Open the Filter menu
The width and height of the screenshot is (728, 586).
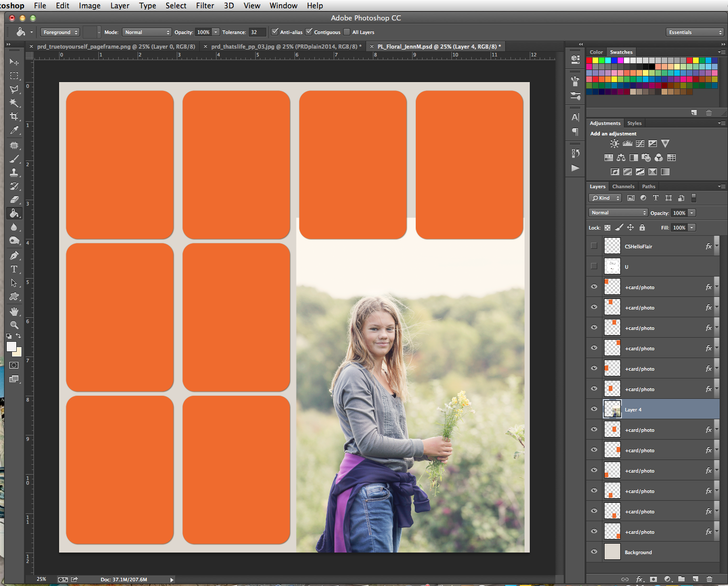click(205, 6)
